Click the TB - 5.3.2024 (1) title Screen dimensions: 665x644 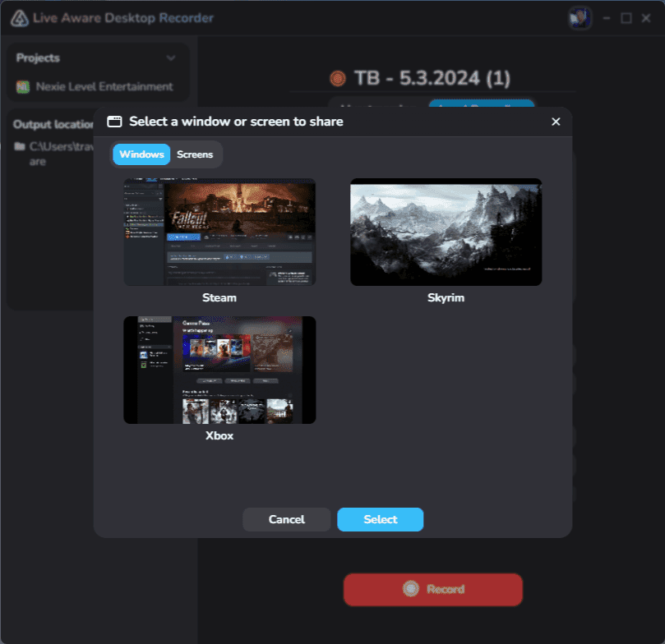pos(432,78)
